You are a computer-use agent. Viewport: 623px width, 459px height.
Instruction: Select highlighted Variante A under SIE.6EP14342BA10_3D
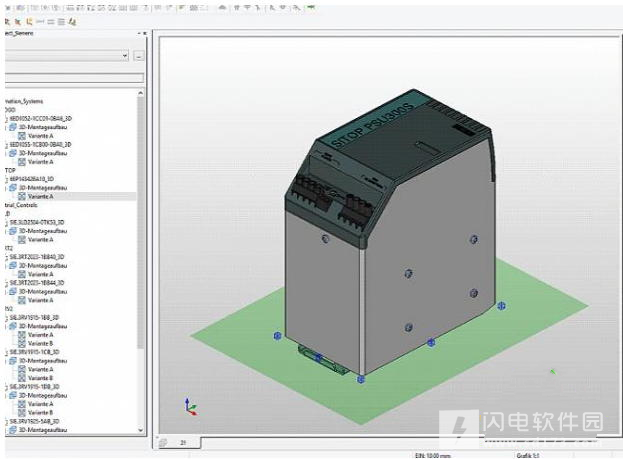coord(40,196)
